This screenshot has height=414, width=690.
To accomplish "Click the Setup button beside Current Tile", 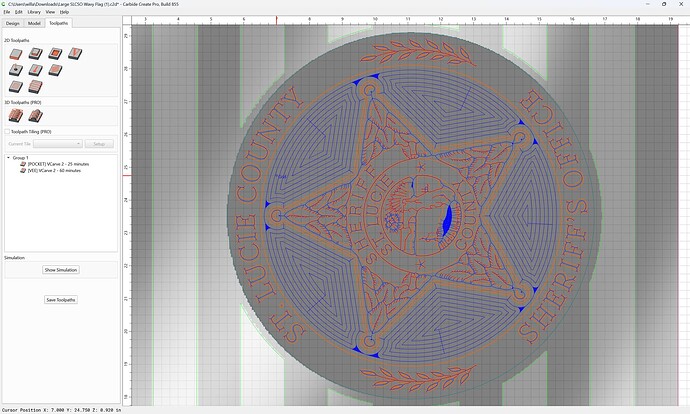I will pyautogui.click(x=99, y=144).
